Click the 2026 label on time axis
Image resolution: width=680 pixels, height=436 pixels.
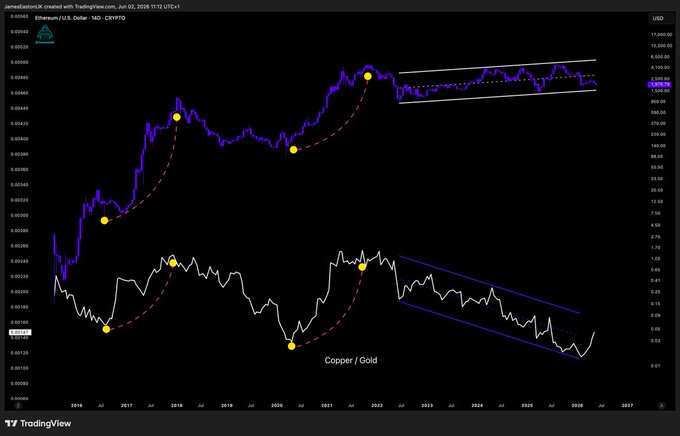coord(577,406)
